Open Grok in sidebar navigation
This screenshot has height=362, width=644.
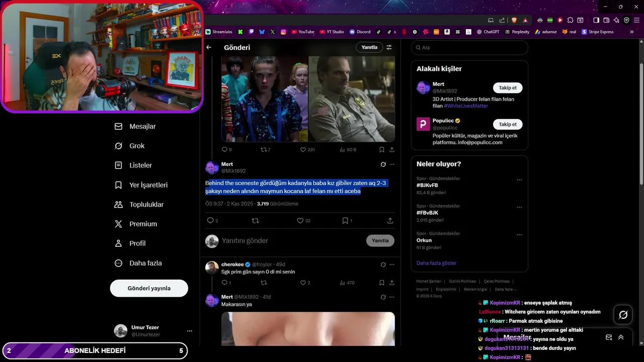click(130, 146)
